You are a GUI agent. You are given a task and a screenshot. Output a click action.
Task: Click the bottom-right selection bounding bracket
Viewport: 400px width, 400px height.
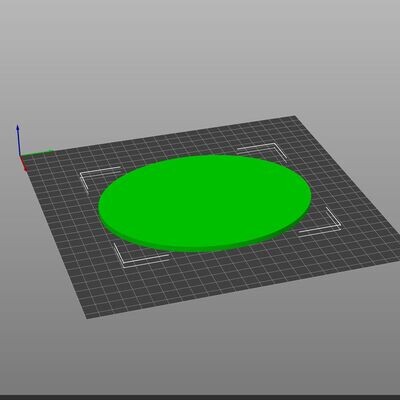[x=320, y=222]
